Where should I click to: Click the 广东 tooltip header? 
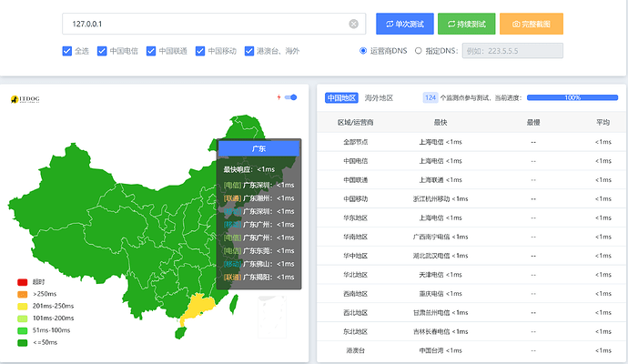coord(258,148)
